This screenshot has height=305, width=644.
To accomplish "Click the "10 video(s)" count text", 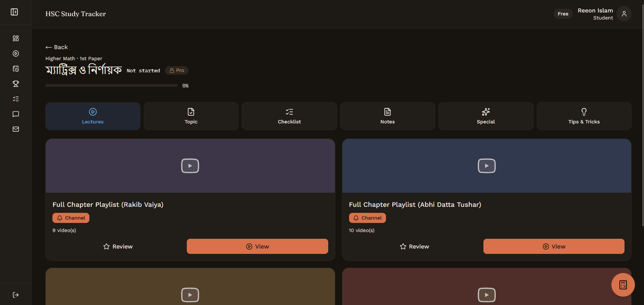I will (361, 230).
